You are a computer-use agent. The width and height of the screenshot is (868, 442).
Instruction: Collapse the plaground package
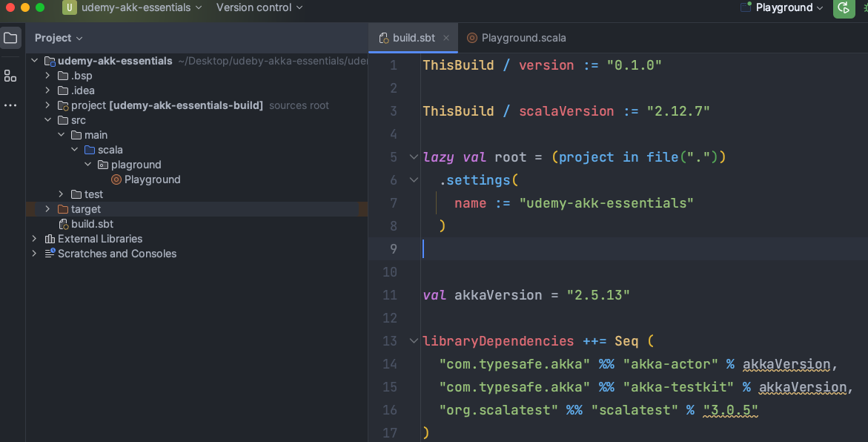pos(88,165)
